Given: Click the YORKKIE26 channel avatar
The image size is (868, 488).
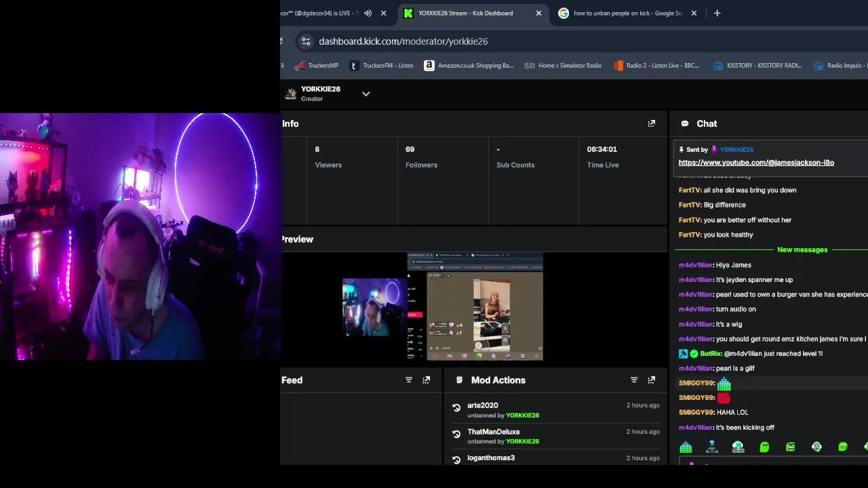Looking at the screenshot, I should coord(290,94).
